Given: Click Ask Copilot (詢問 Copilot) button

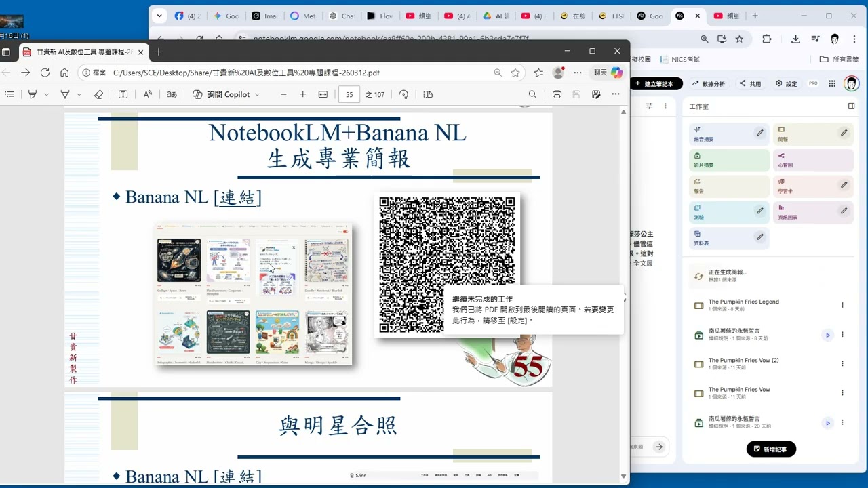Looking at the screenshot, I should point(221,94).
